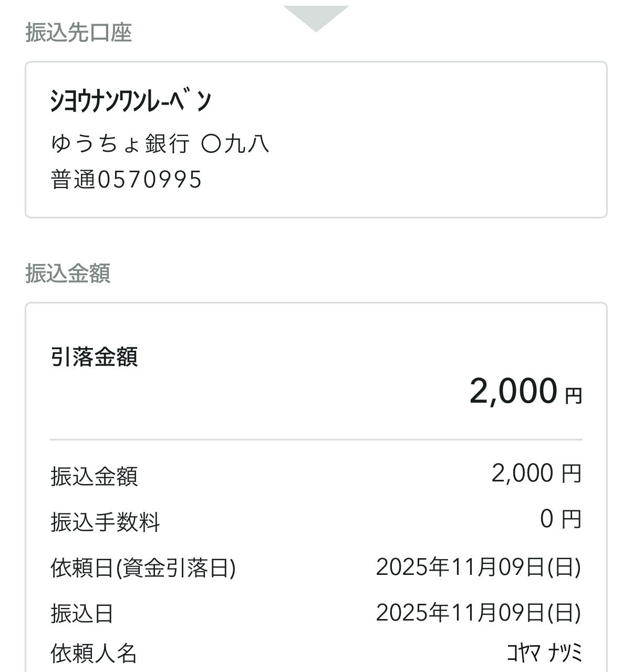This screenshot has height=672, width=633.
Task: Select the date beside 振込日
Action: pyautogui.click(x=478, y=612)
